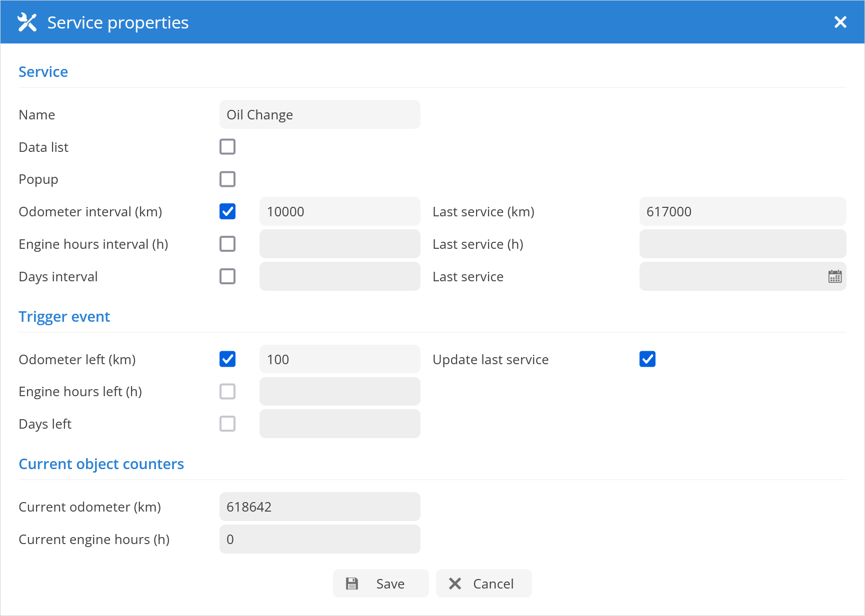Check the Days left checkbox

227,424
